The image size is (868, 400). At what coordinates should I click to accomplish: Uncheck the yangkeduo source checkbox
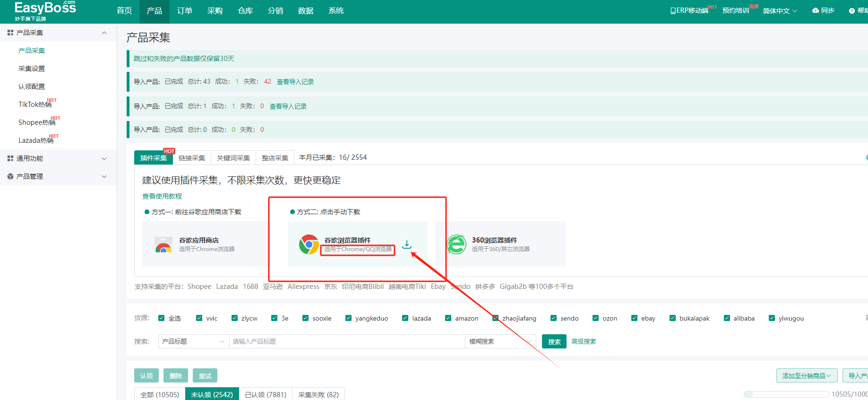coord(349,318)
